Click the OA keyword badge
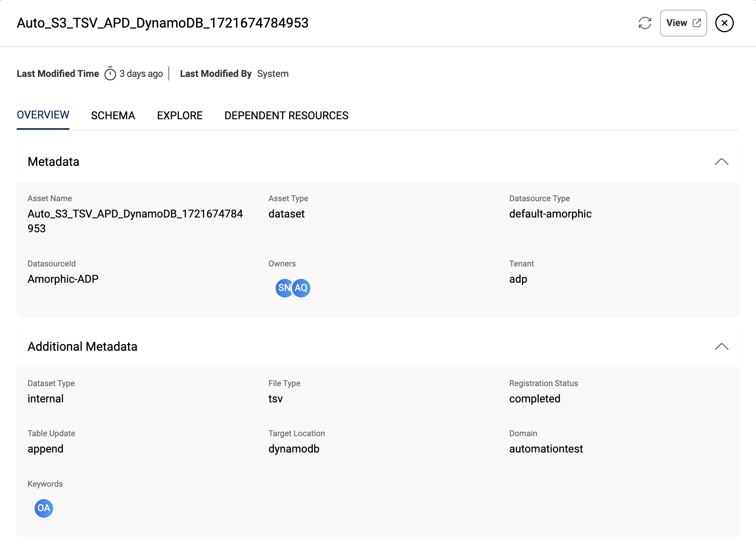The image size is (756, 550). point(44,508)
